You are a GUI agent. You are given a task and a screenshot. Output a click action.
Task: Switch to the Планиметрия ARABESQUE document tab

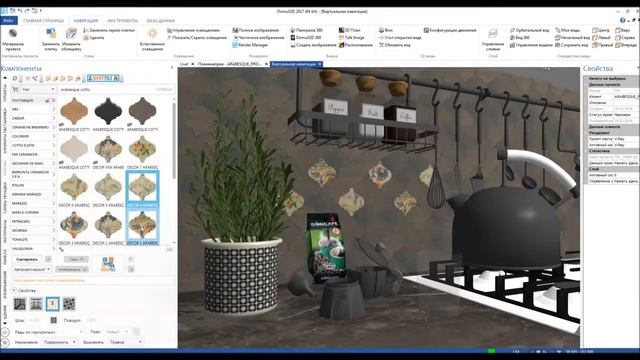pyautogui.click(x=230, y=64)
